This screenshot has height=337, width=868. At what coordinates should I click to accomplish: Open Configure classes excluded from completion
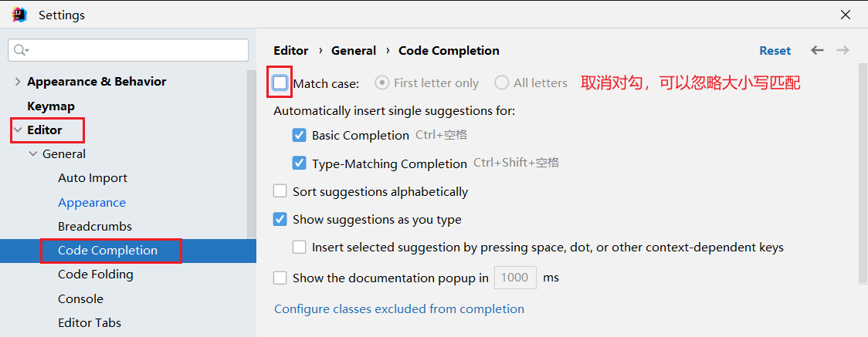398,309
